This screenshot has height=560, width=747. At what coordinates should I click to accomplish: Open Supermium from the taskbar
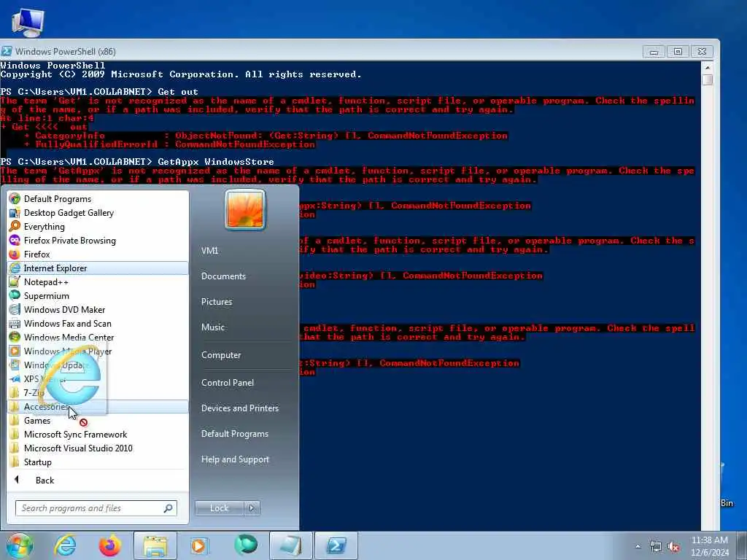[246, 545]
